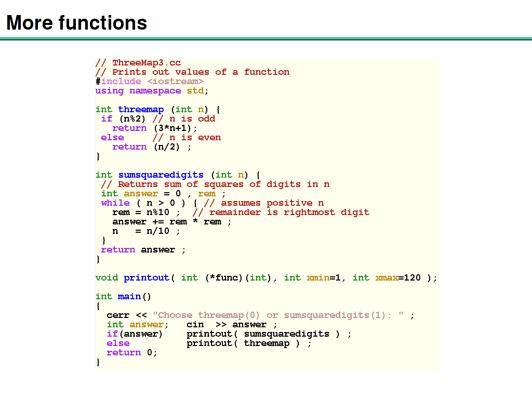Click the 'while' keyword in the loop

(115, 203)
